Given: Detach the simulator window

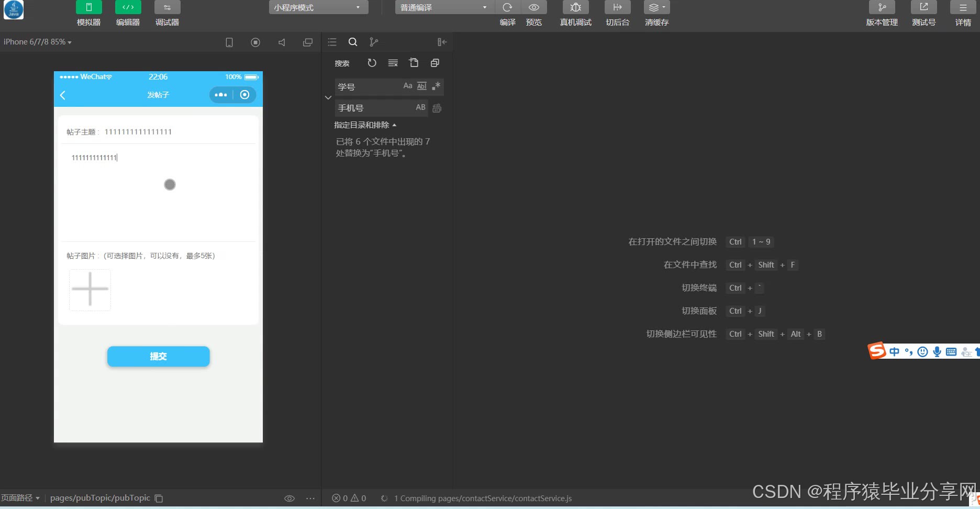Looking at the screenshot, I should tap(308, 42).
